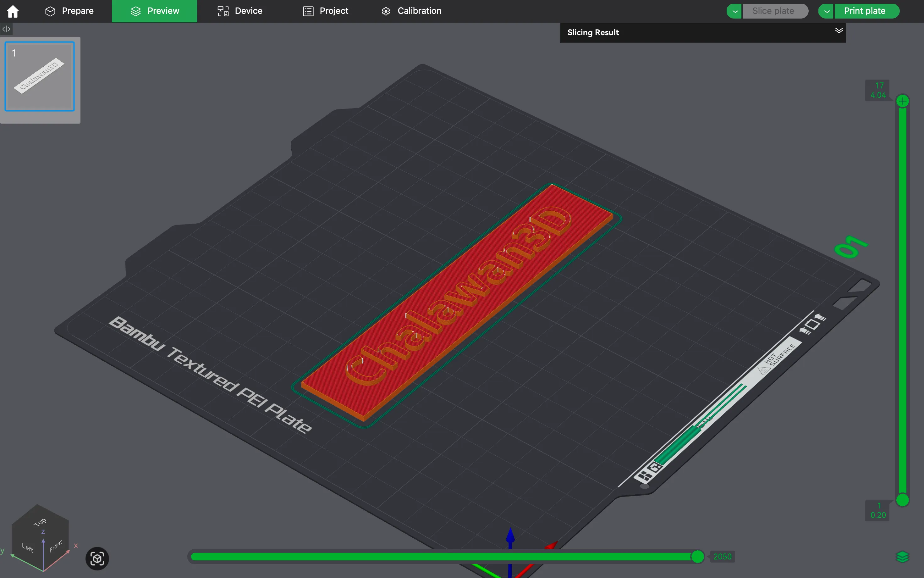Screen dimensions: 924x578
Task: Expand the Slicing Result panel
Action: tap(839, 31)
